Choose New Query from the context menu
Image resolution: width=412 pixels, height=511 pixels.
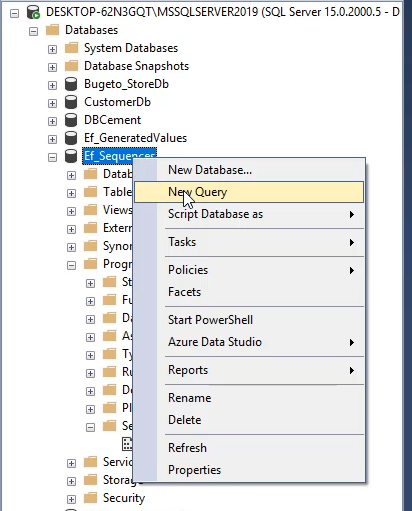click(x=249, y=192)
